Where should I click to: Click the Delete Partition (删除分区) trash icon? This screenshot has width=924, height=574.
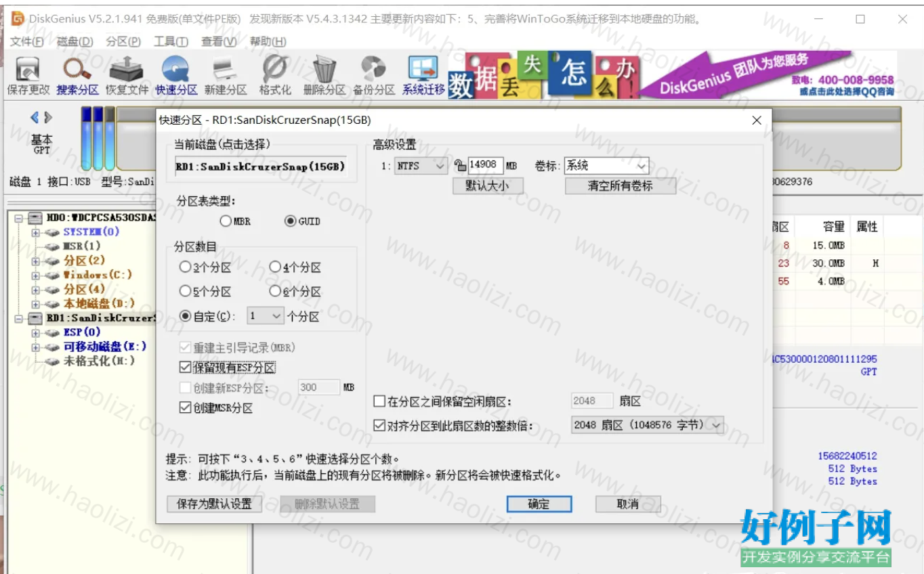pyautogui.click(x=324, y=75)
